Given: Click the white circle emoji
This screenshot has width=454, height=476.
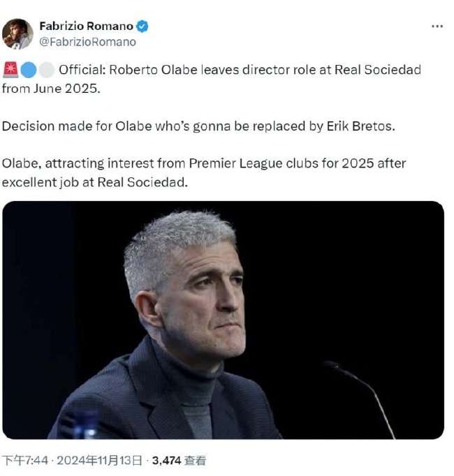Looking at the screenshot, I should point(47,70).
